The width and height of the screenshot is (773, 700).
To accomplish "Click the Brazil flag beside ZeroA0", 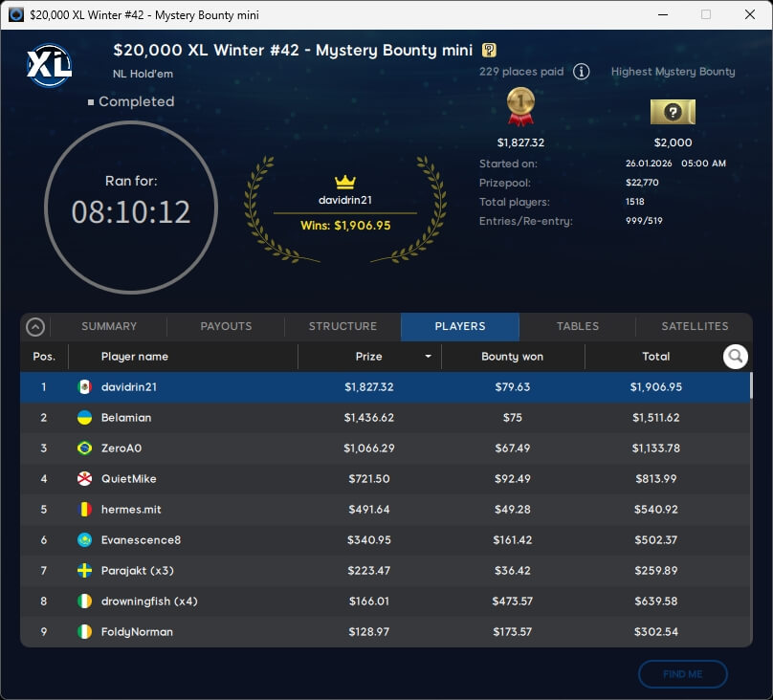I will (x=84, y=448).
